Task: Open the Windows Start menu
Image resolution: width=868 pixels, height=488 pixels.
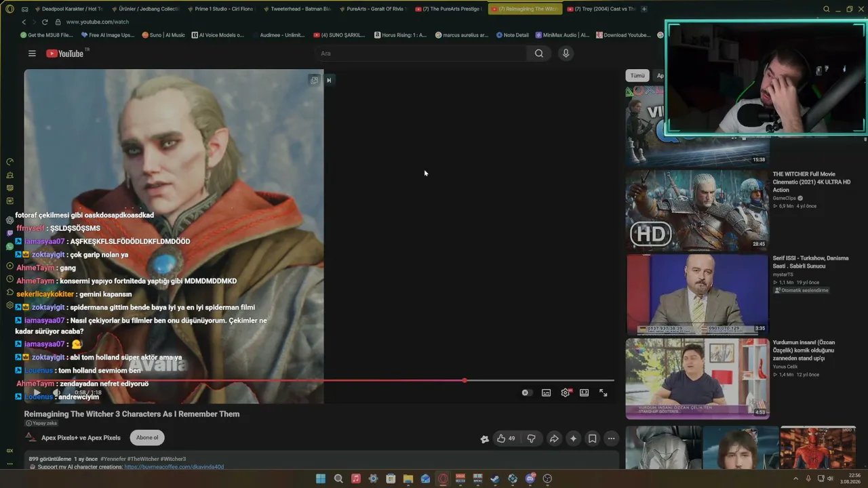Action: 321,479
